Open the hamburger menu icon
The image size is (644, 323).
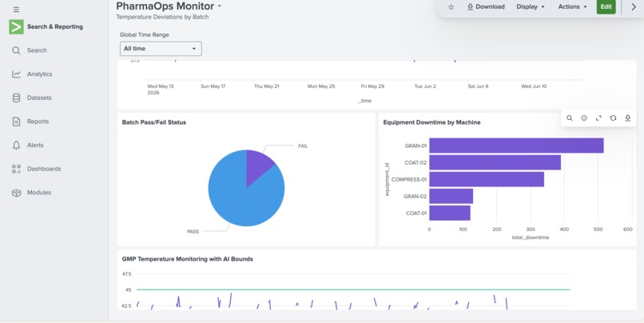coord(16,10)
